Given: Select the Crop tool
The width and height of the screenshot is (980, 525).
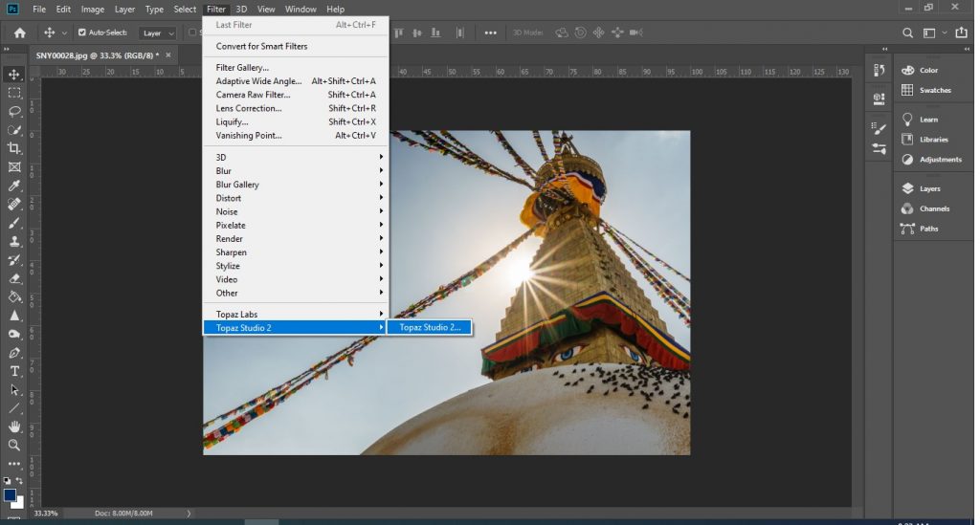Looking at the screenshot, I should (x=13, y=148).
